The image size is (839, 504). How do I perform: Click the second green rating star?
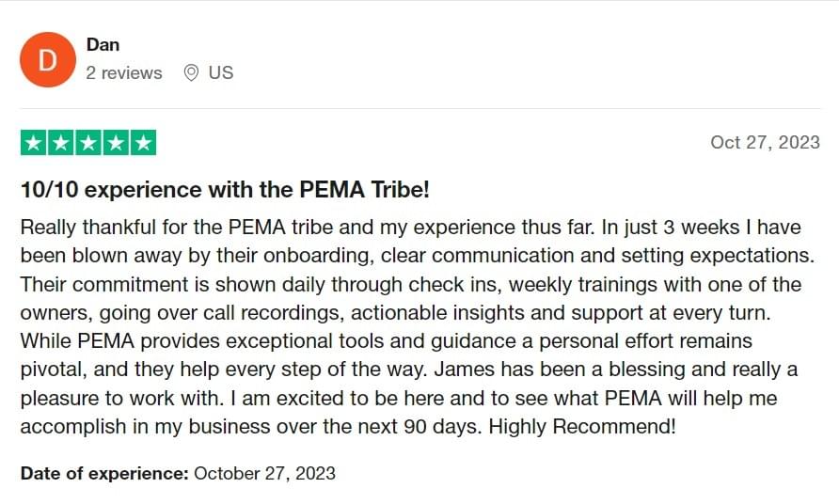(x=61, y=142)
